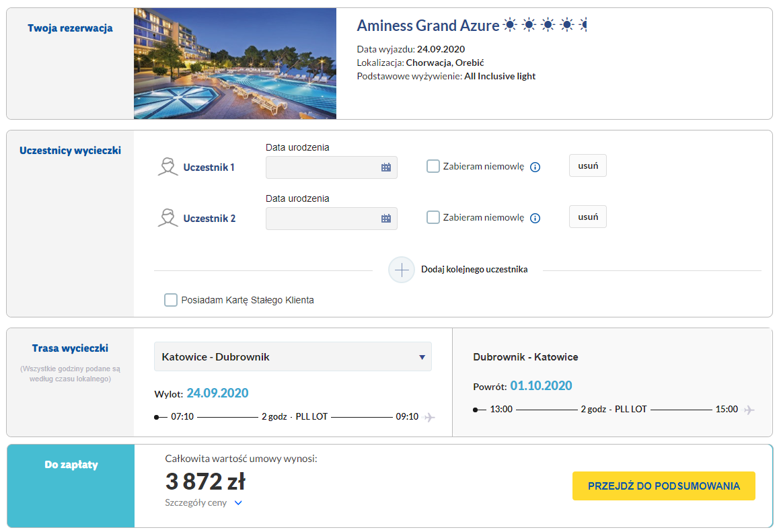
Task: Click info icon beside Uczestnik 1 infant option
Action: tap(535, 167)
